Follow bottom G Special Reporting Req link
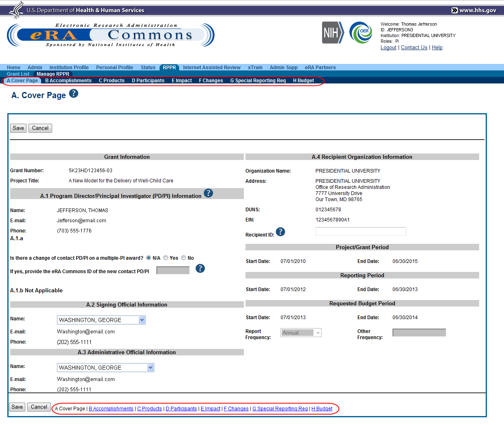The width and height of the screenshot is (504, 425). click(280, 409)
